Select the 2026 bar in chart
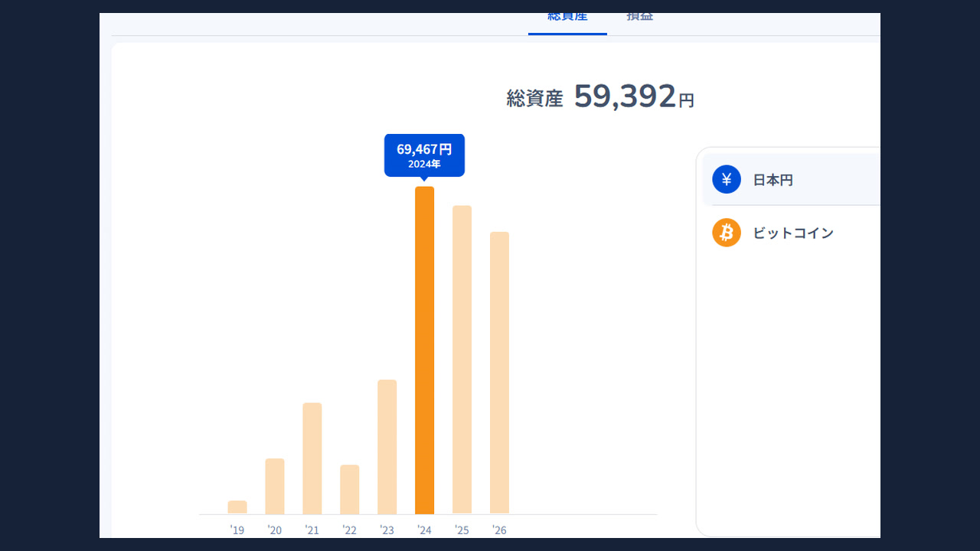Screen dimensions: 980x551 (499, 373)
